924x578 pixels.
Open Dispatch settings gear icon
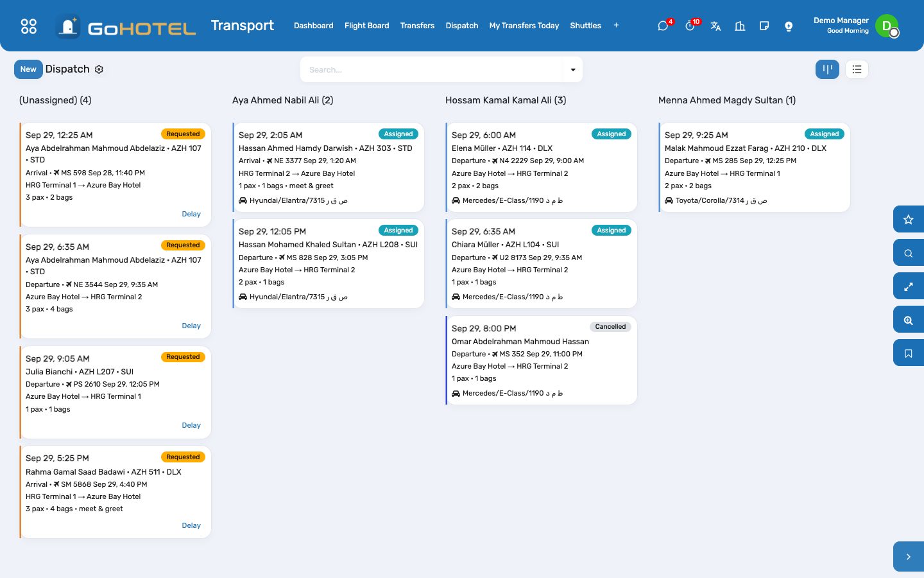[99, 69]
